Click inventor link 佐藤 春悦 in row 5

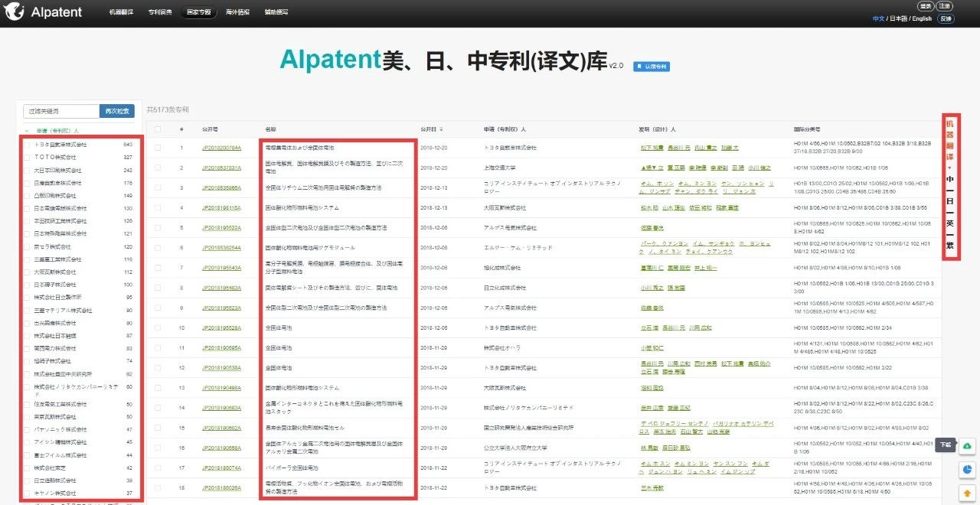(652, 227)
